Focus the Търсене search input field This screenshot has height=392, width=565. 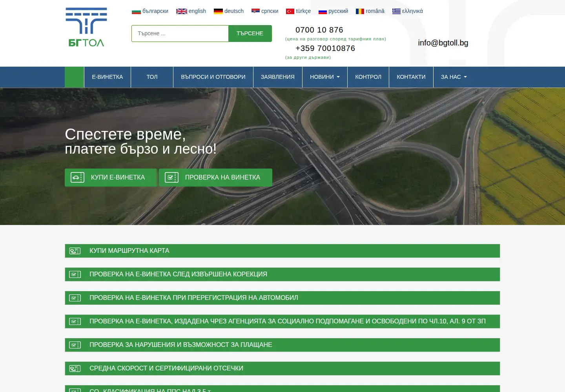point(180,33)
